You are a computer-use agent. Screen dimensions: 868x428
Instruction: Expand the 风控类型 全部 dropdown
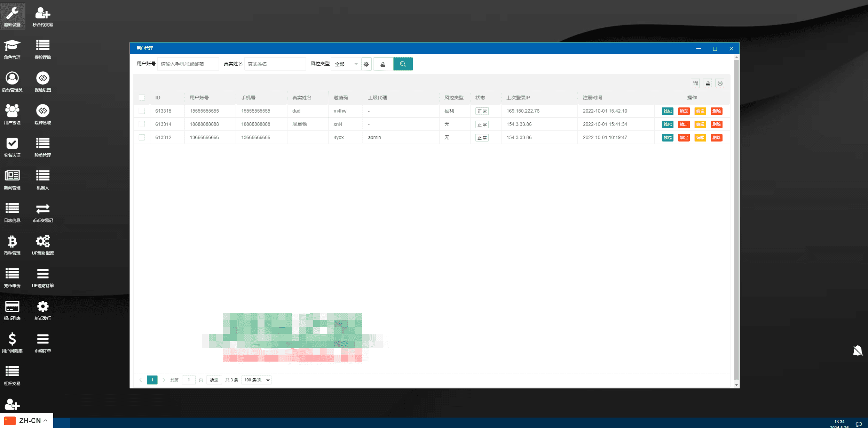pyautogui.click(x=346, y=64)
